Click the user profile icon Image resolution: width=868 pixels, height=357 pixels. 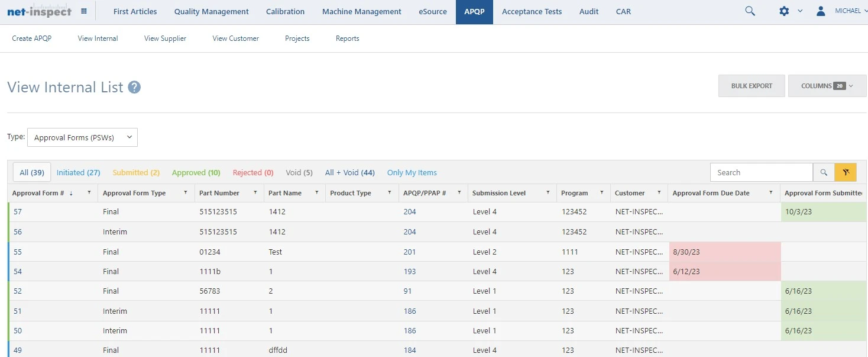[821, 11]
